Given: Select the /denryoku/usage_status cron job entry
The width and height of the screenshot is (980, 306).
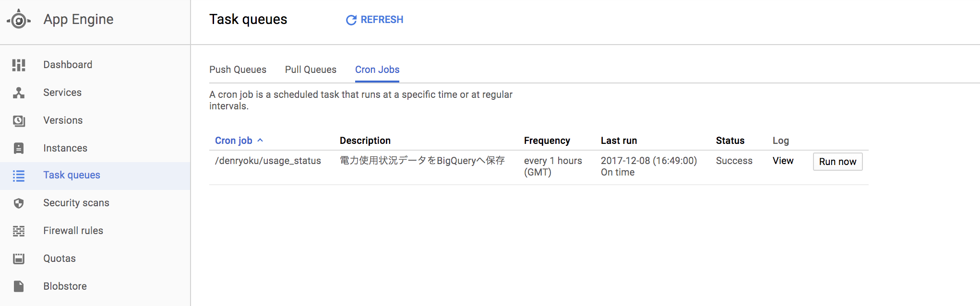Looking at the screenshot, I should [268, 161].
